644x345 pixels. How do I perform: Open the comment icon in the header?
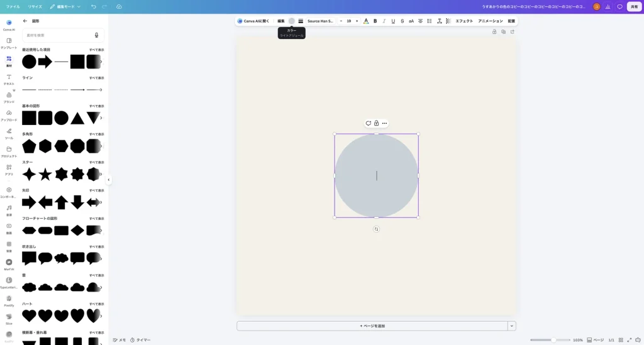(x=619, y=6)
